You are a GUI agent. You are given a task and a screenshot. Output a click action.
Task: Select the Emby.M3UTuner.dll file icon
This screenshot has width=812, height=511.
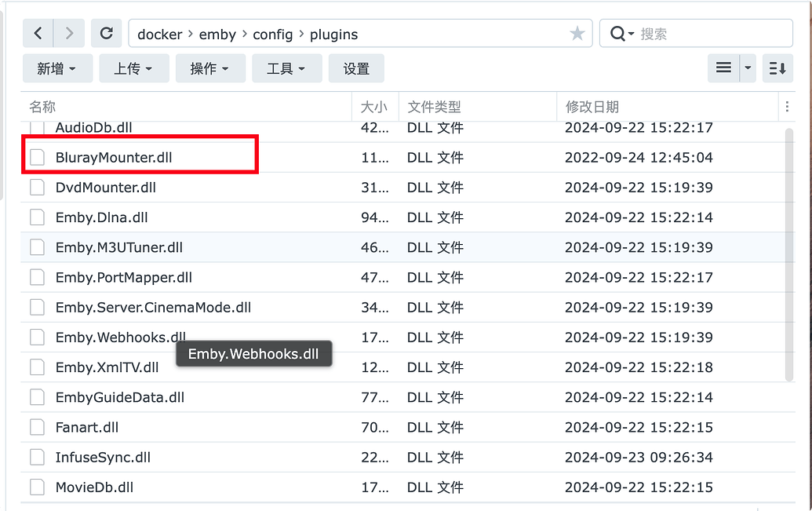38,247
